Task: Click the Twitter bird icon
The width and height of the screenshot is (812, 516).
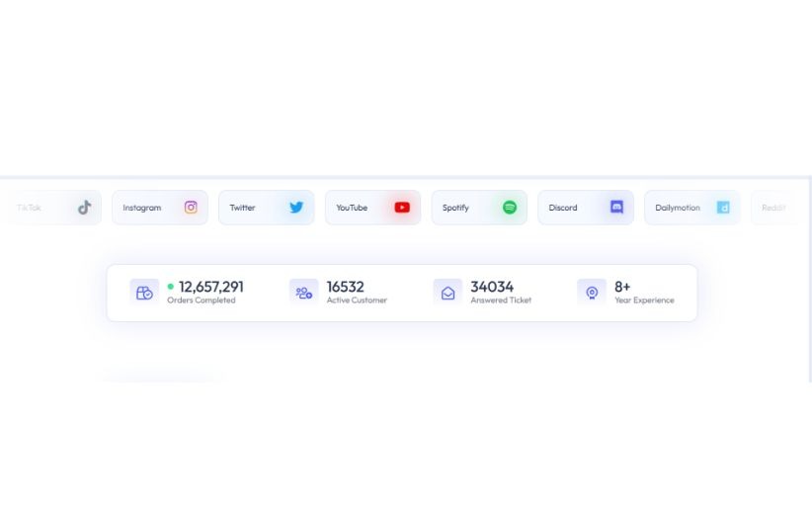Action: pos(296,208)
